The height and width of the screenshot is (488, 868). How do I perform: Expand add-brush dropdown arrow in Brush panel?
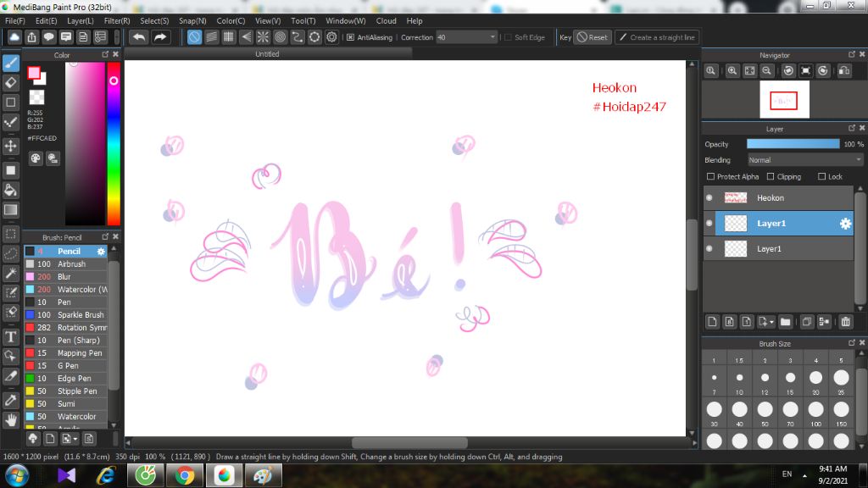75,439
